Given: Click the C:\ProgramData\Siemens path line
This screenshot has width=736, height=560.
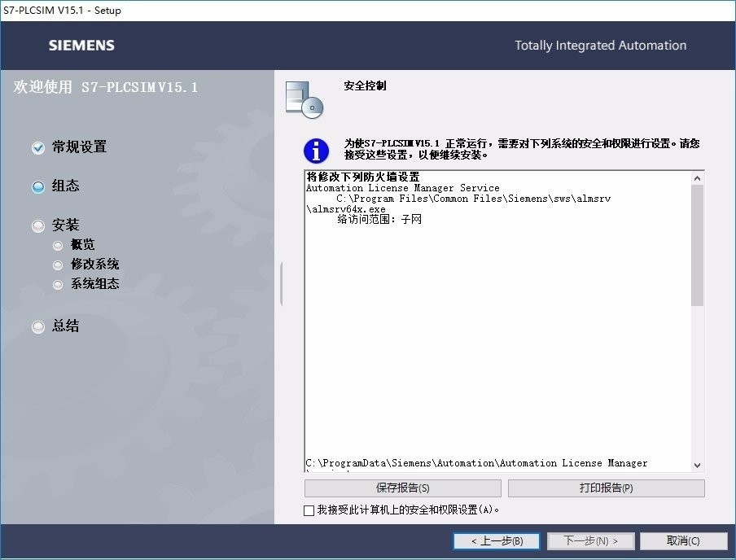Looking at the screenshot, I should (476, 463).
